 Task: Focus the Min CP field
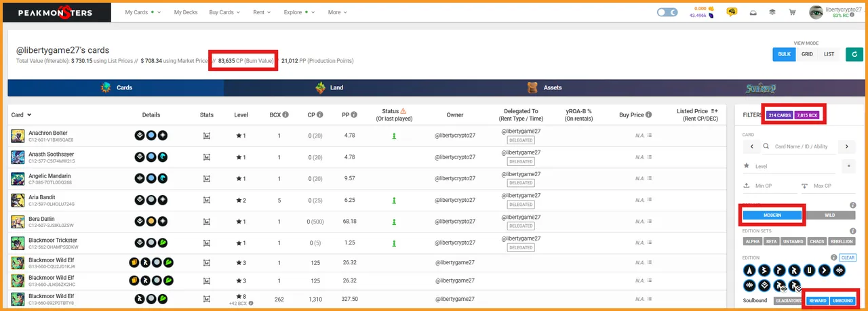click(x=770, y=186)
